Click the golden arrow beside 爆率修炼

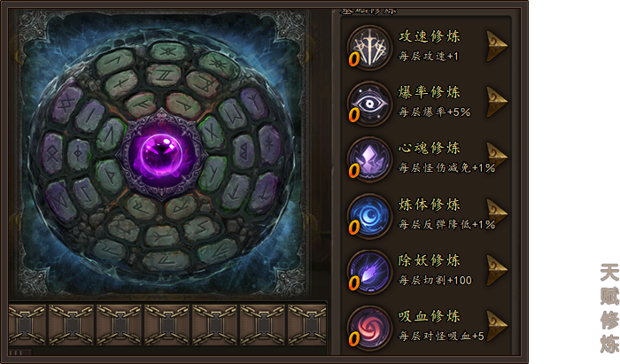[497, 102]
